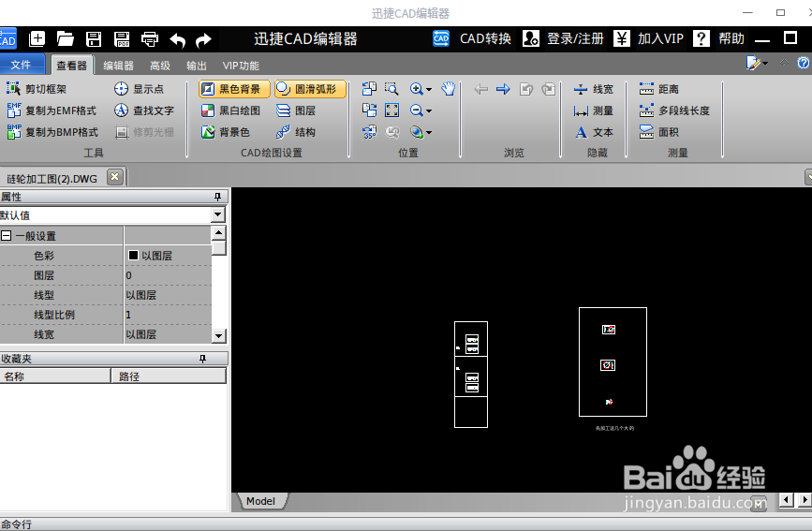Screen dimensions: 812x531
Task: Open the zoom-out dropdown arrow
Action: 429,111
